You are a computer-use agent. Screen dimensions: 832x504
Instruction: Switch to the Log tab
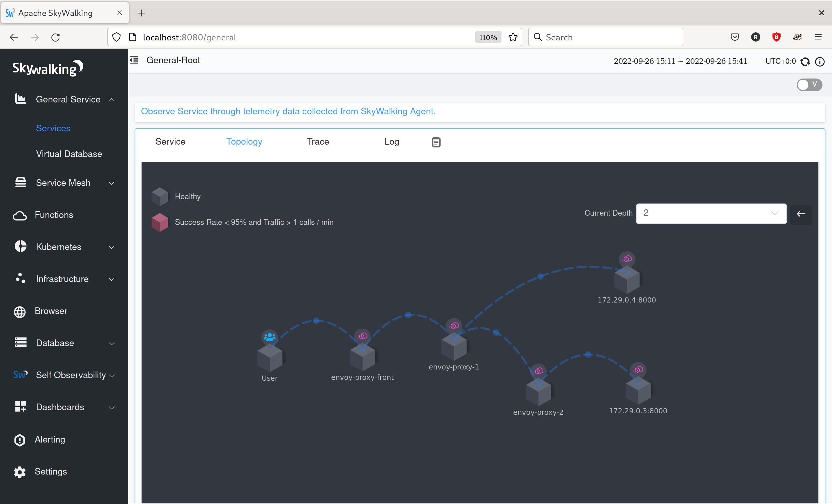(x=392, y=141)
